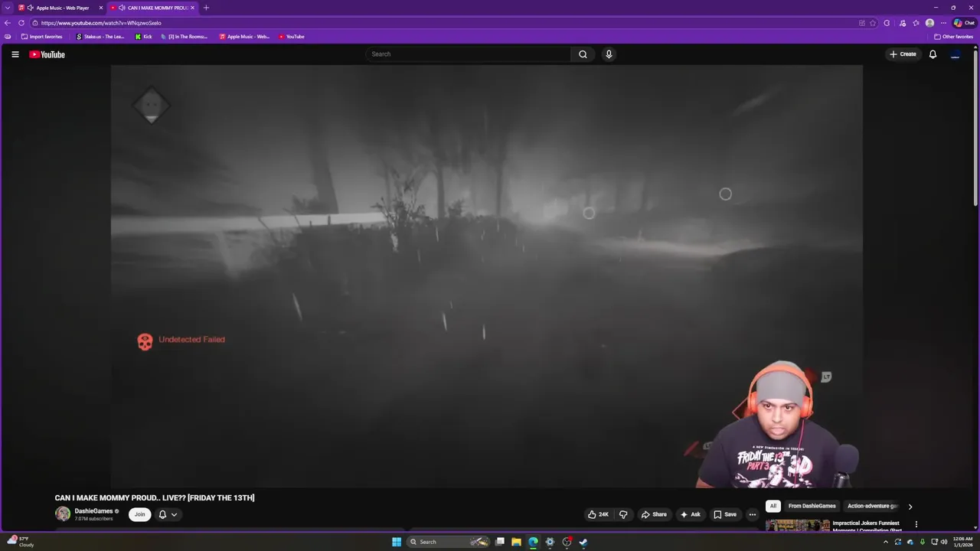Open the DashieGames channel name link
This screenshot has height=551, width=980.
coord(93,511)
